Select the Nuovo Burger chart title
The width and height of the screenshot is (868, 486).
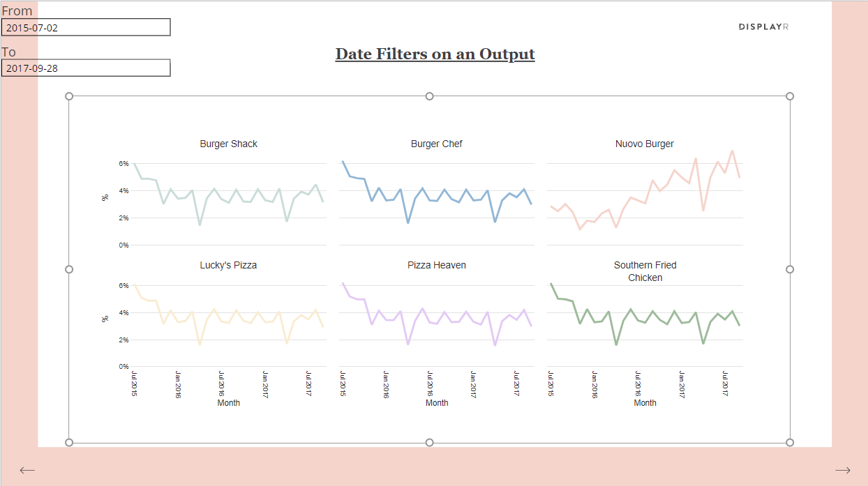point(645,144)
